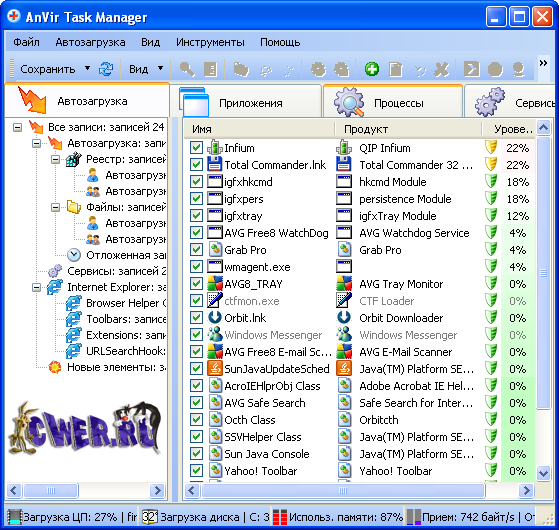Collapse the Файлы tree node
The width and height of the screenshot is (559, 530).
pos(55,207)
